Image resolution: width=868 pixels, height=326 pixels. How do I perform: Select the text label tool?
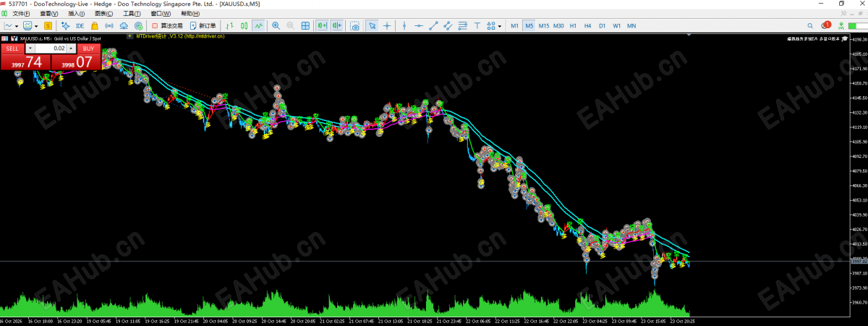click(477, 25)
